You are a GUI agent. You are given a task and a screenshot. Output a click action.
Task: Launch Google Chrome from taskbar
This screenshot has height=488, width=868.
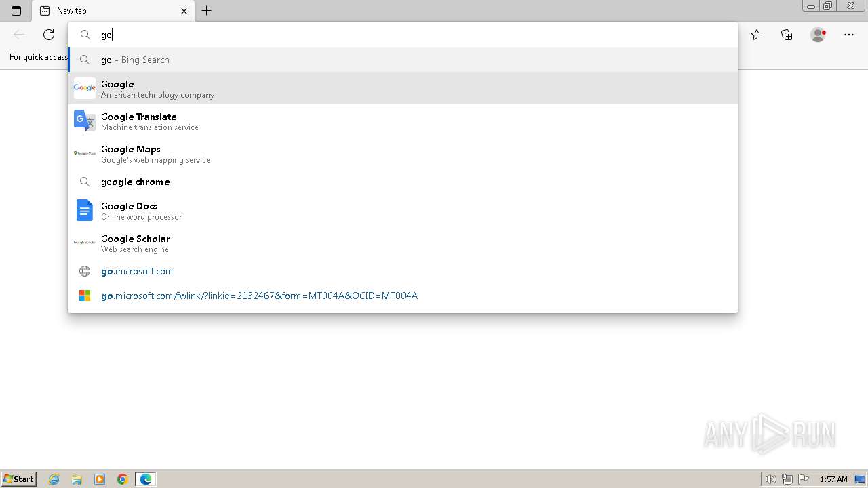[123, 479]
